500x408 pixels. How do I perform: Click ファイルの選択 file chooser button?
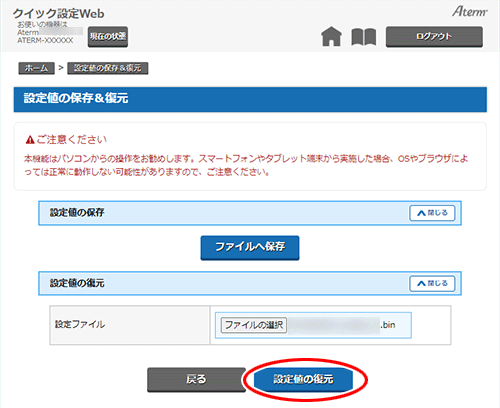pyautogui.click(x=254, y=325)
